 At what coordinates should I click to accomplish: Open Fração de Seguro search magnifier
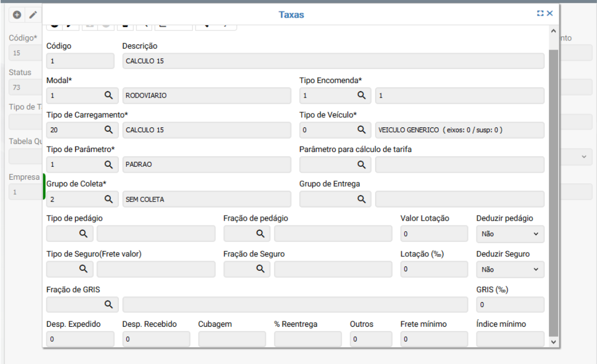260,269
